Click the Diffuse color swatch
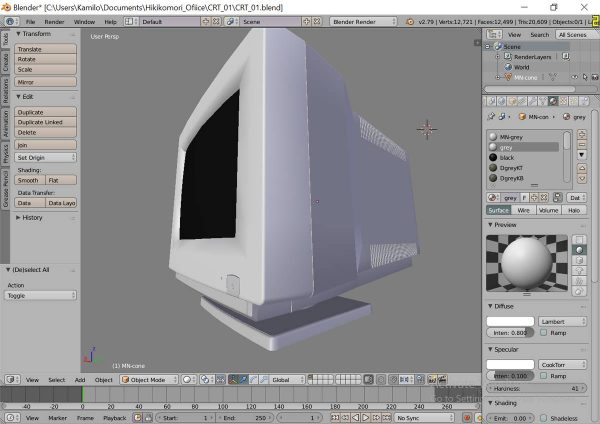 (511, 321)
